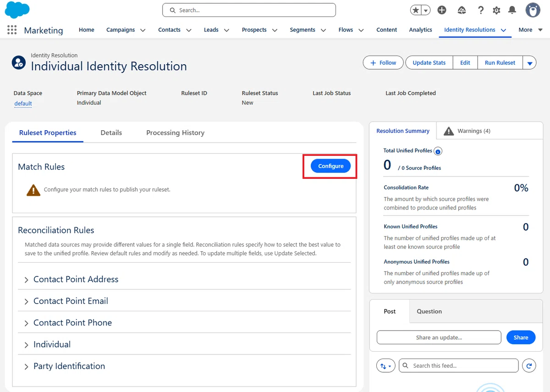This screenshot has height=392, width=550.
Task: Switch to the Question feed tab
Action: click(x=429, y=311)
